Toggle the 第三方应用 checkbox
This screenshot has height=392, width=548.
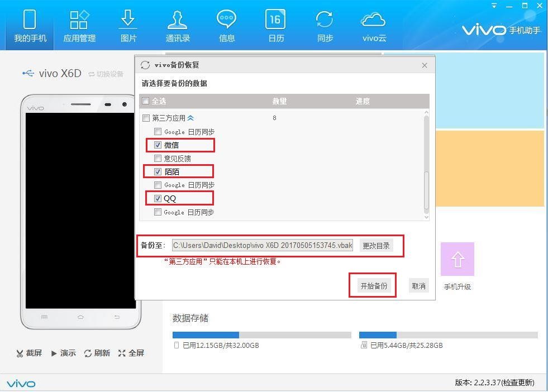click(146, 118)
